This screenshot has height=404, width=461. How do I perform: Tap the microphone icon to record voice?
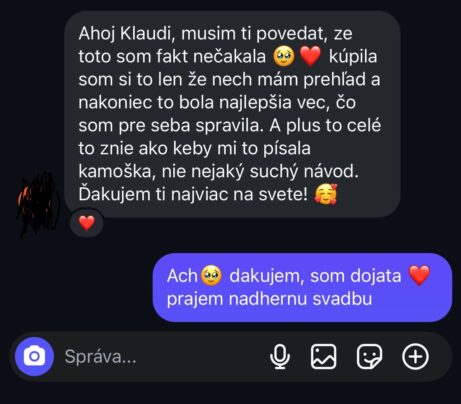pyautogui.click(x=280, y=357)
